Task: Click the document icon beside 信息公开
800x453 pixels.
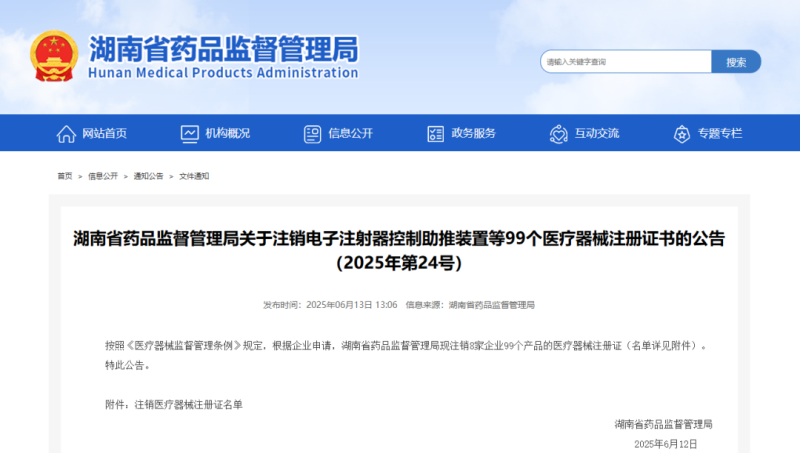Action: coord(312,134)
